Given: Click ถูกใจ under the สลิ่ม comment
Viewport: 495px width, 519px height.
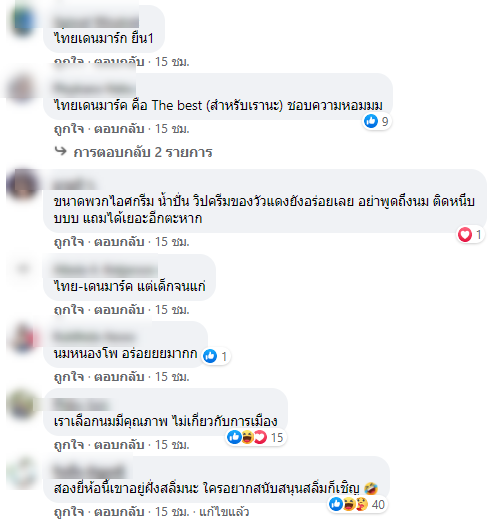Looking at the screenshot, I should pyautogui.click(x=69, y=511).
